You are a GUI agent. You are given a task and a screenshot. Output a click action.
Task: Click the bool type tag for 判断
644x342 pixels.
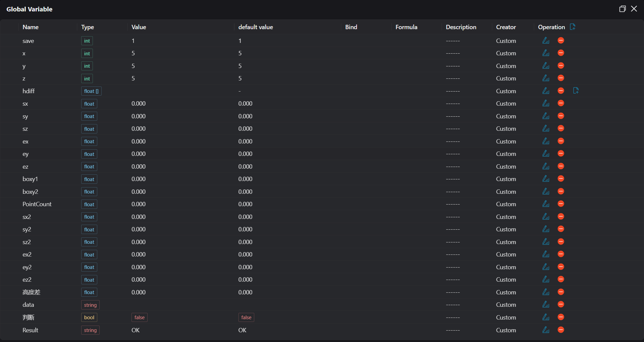click(89, 318)
